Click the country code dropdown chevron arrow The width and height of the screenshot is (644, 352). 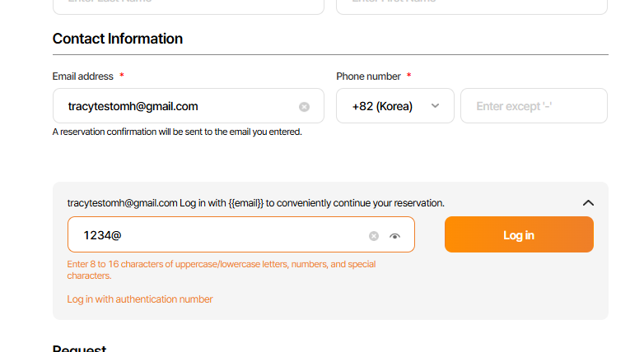click(x=436, y=106)
